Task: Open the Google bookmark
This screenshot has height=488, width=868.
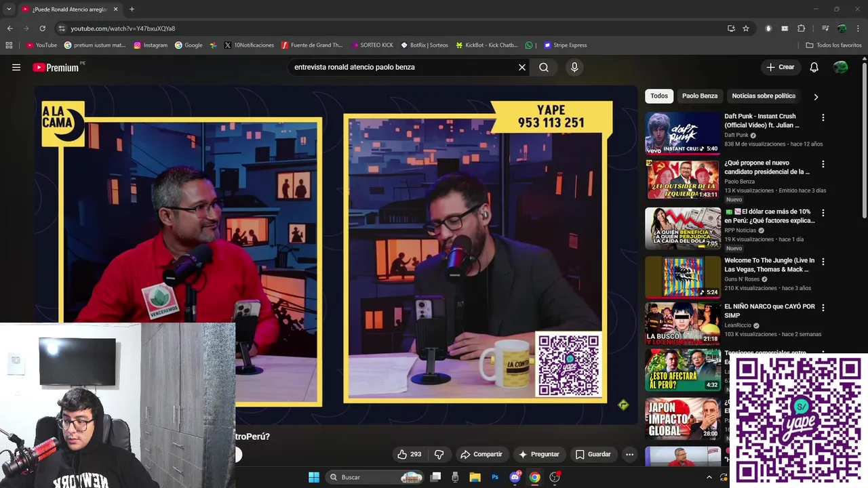Action: click(x=189, y=45)
